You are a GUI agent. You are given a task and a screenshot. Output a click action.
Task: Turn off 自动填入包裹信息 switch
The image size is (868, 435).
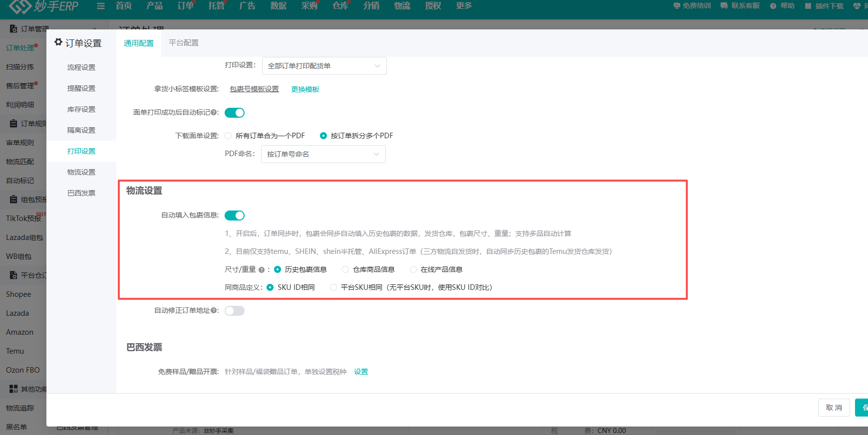pos(235,216)
